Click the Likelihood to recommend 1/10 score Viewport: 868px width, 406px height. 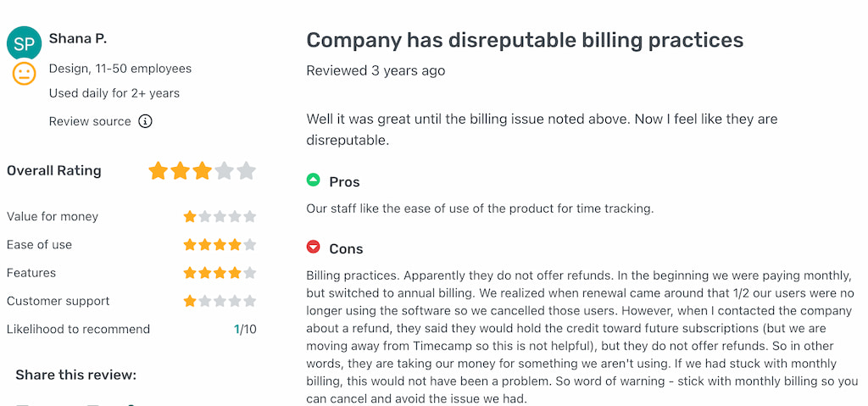[x=245, y=329]
